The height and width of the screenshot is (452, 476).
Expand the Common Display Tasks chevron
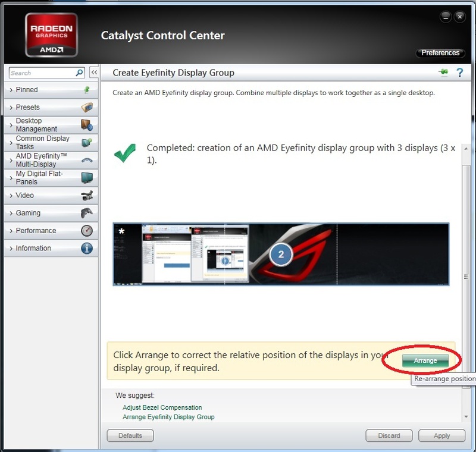[x=11, y=143]
